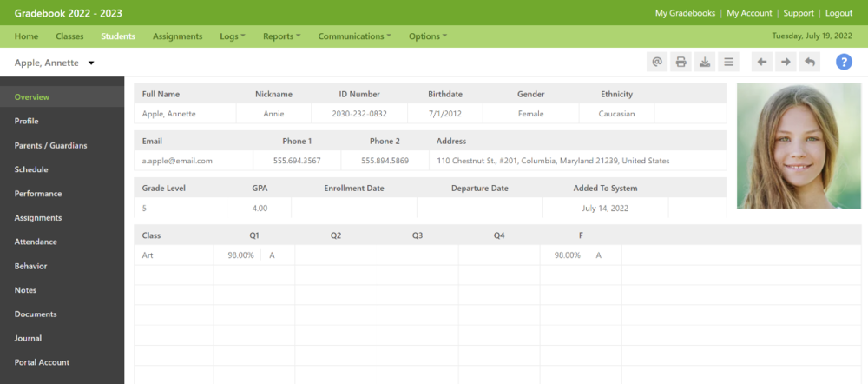Open help with the blue question mark
The width and height of the screenshot is (868, 384).
844,62
